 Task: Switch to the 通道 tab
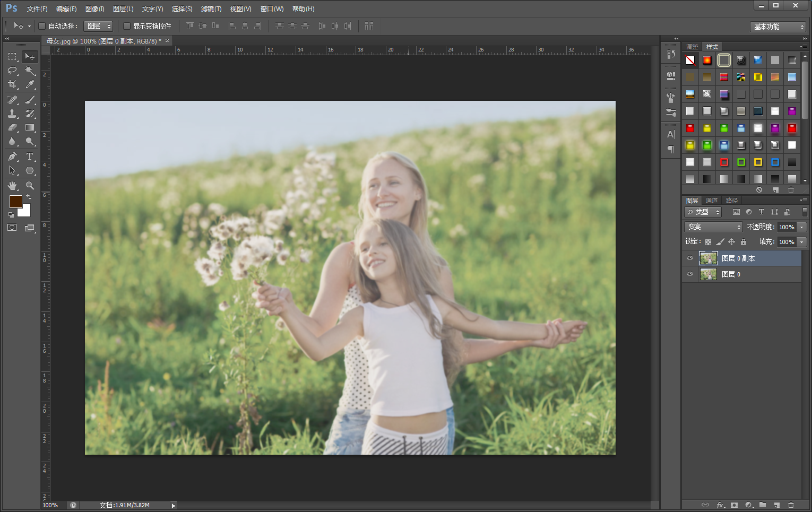click(x=711, y=201)
